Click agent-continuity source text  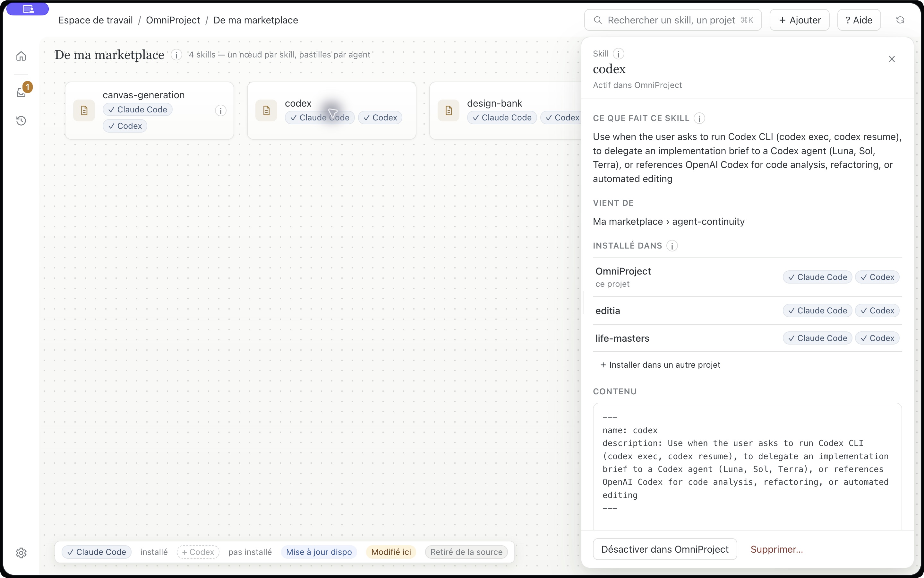(708, 222)
